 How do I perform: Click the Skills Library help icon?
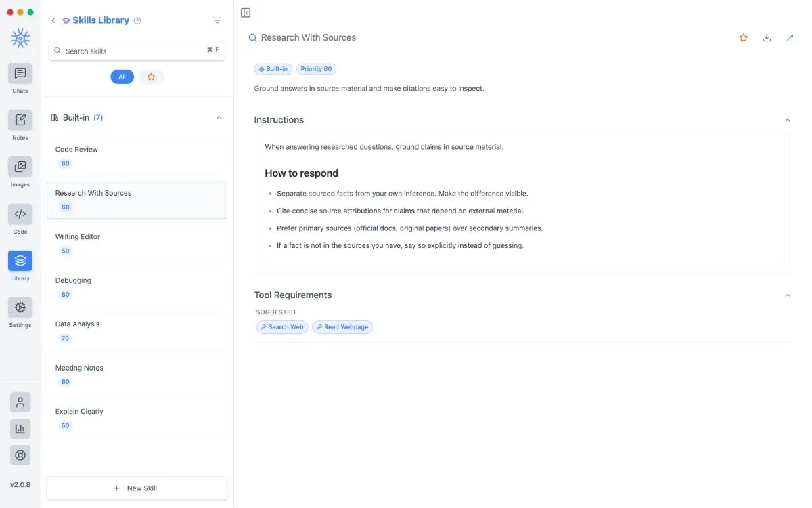click(x=137, y=20)
